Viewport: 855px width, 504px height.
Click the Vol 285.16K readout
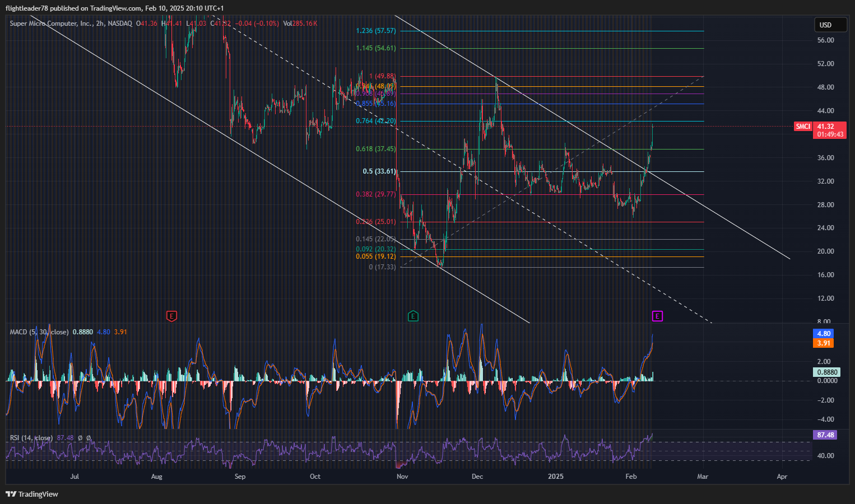pos(300,24)
